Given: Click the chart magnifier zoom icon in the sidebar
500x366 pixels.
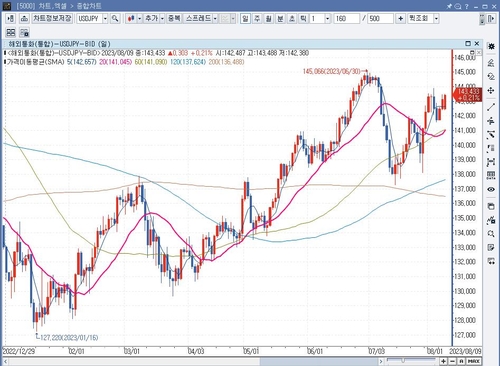Looking at the screenshot, I should (x=491, y=234).
